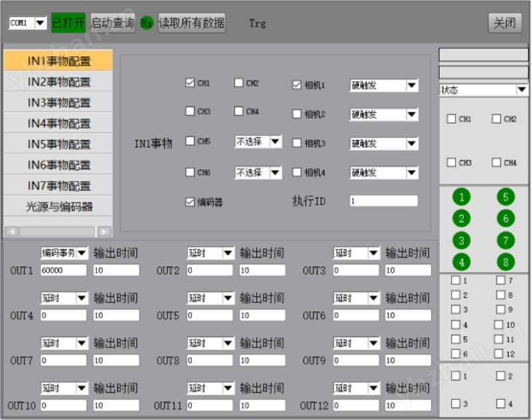Tick bottom group checkbox 4 in right panel
This screenshot has width=532, height=420.
point(501,403)
